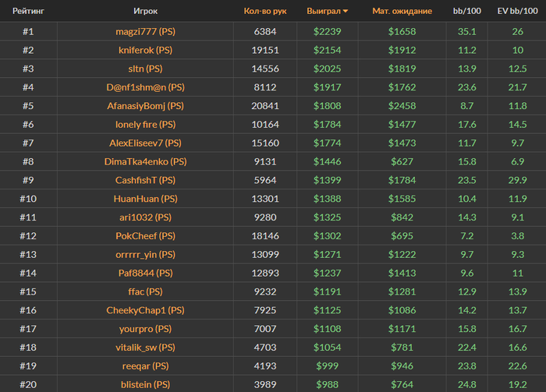Image resolution: width=546 pixels, height=392 pixels.
Task: Open HuanHuan (PS) player link
Action: point(146,199)
